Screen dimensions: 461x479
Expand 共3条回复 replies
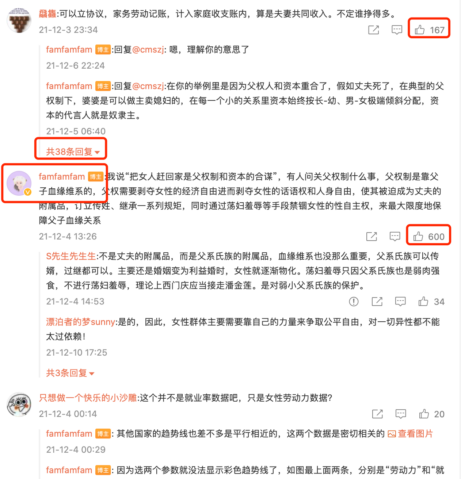click(70, 373)
